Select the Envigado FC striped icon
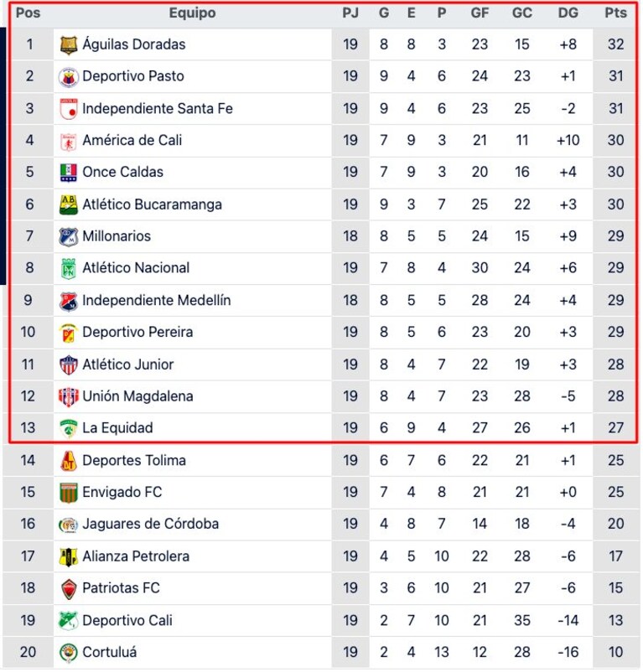Screen dimensions: 643x672 point(69,493)
